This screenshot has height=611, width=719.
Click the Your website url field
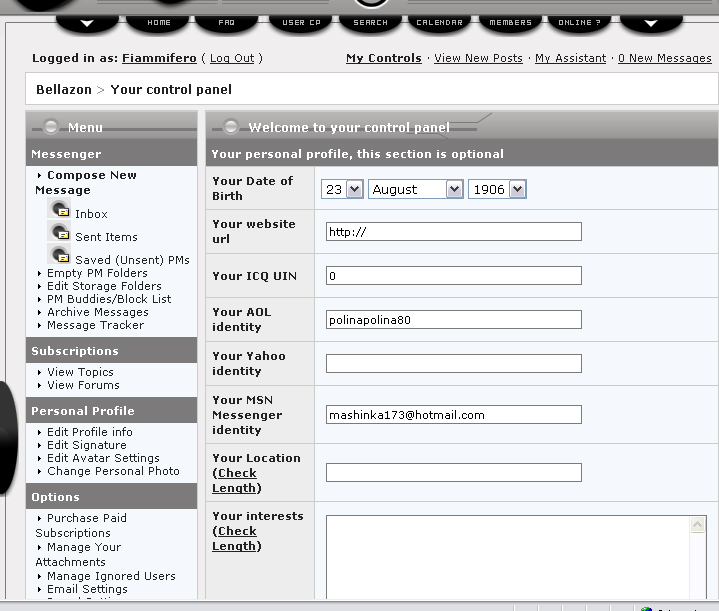453,232
